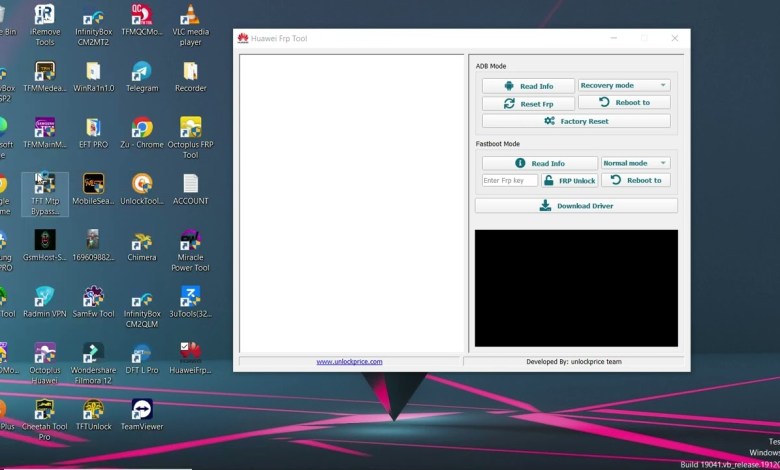Expand the Recovery mode dropdown
Image resolution: width=780 pixels, height=470 pixels.
(623, 86)
